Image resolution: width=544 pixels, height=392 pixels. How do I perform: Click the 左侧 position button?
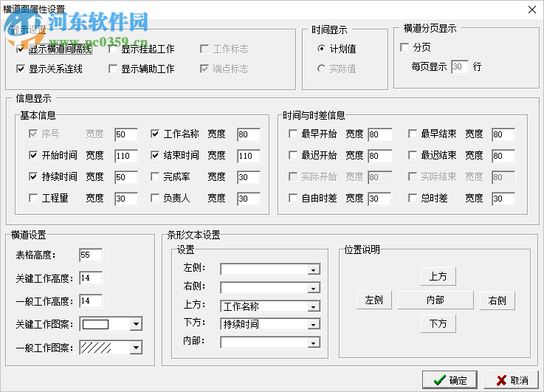[374, 300]
